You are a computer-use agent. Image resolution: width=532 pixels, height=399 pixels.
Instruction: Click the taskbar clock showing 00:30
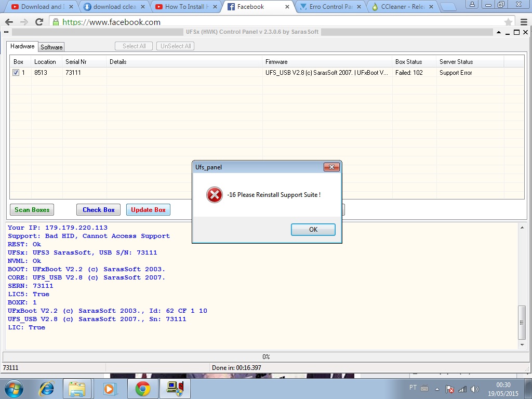[x=503, y=389]
